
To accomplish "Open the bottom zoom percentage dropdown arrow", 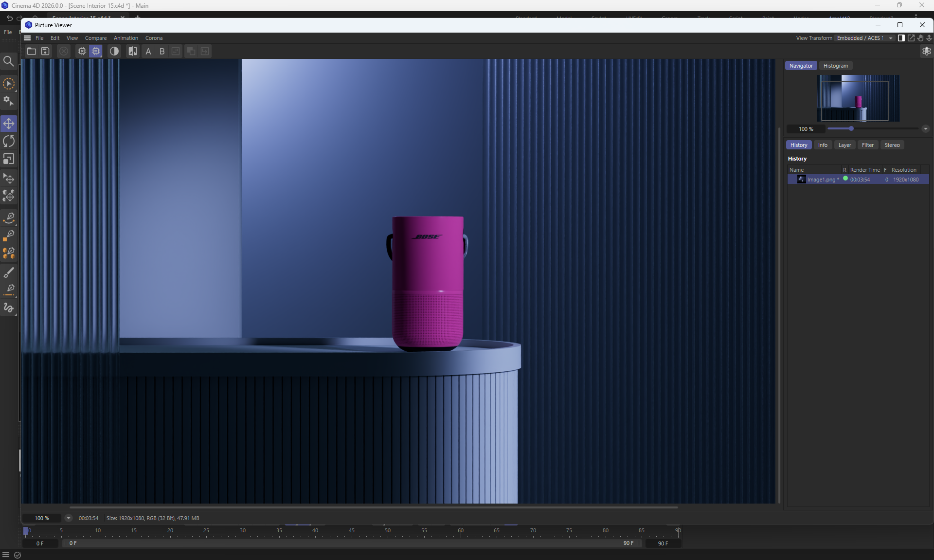I will (69, 518).
